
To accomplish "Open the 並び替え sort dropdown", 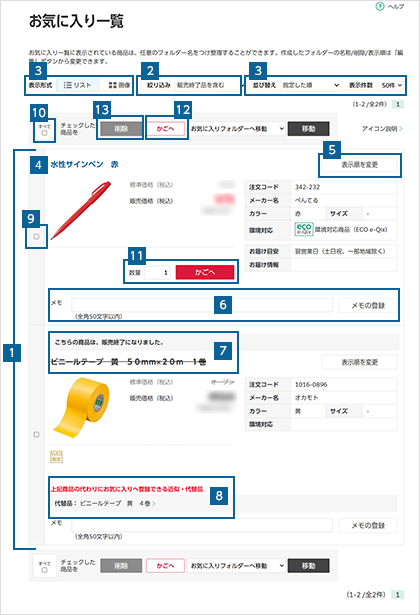I will (x=311, y=85).
